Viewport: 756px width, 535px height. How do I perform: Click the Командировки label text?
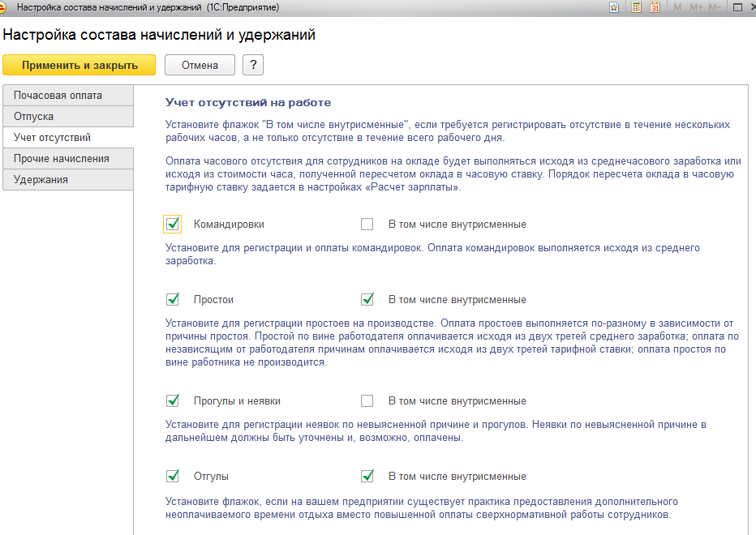[x=229, y=225]
